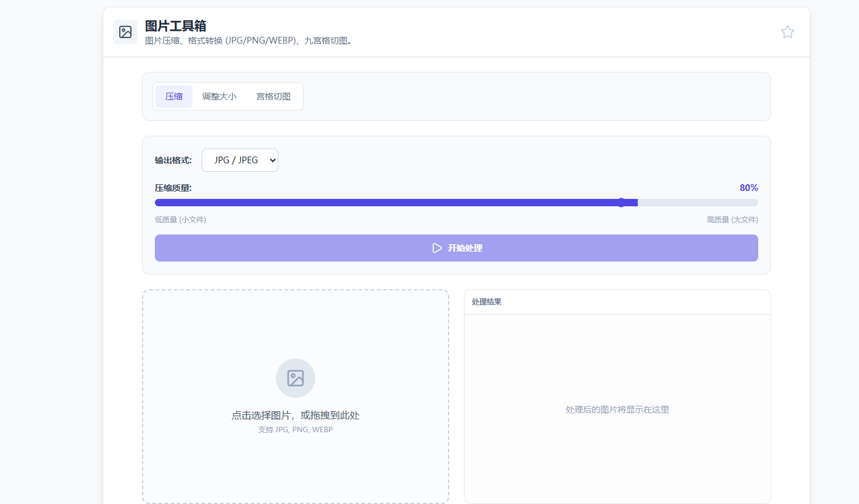The height and width of the screenshot is (504, 859).
Task: Click the picture icon in upload area
Action: click(296, 378)
